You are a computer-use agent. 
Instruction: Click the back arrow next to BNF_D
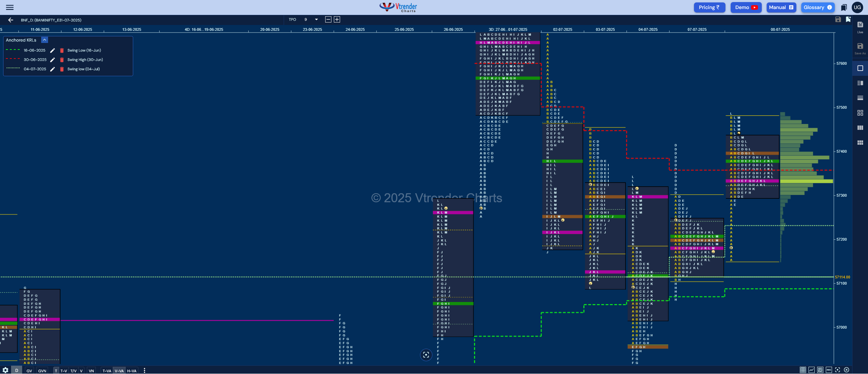(x=10, y=20)
